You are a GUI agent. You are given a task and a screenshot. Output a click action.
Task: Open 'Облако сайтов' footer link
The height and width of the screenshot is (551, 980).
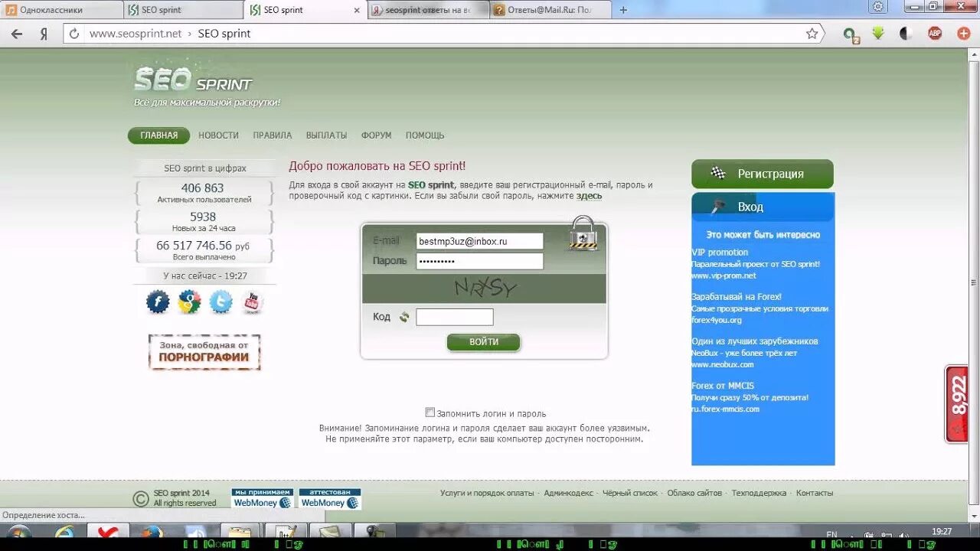[x=694, y=494]
